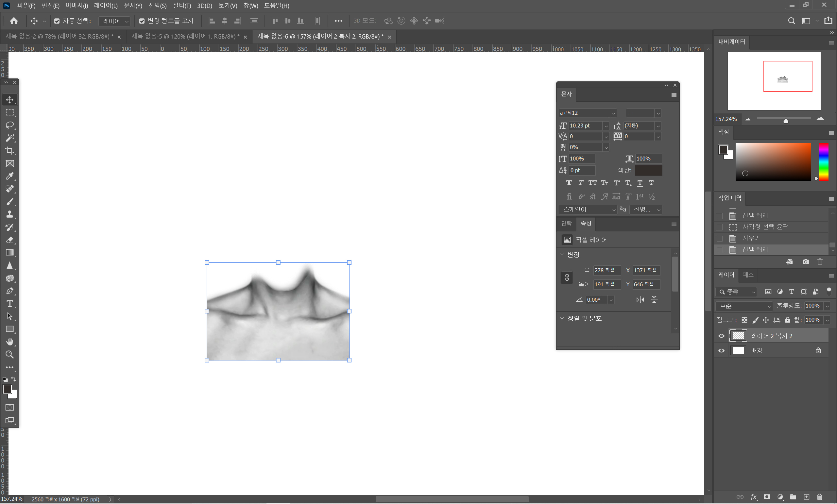Toggle the 자동 선택 checkbox

(57, 21)
